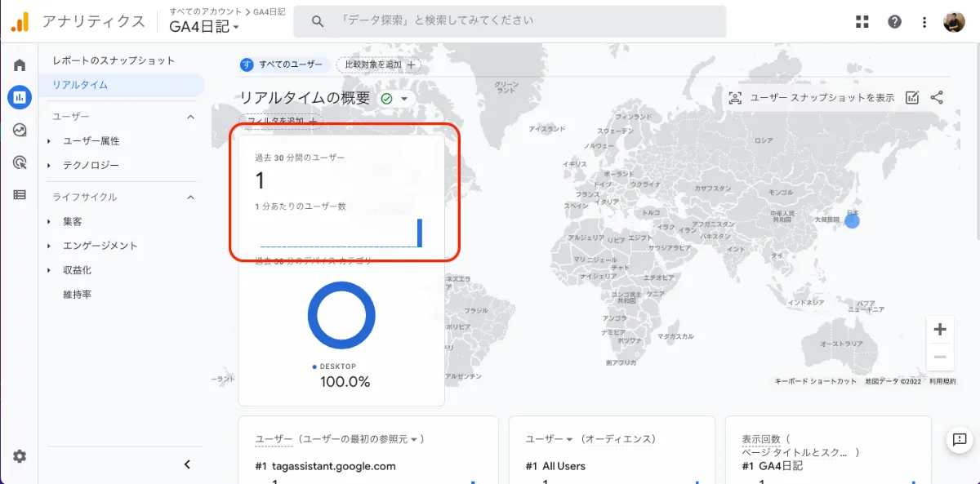Click the アナリティクス product name
This screenshot has width=980, height=484.
pyautogui.click(x=94, y=22)
